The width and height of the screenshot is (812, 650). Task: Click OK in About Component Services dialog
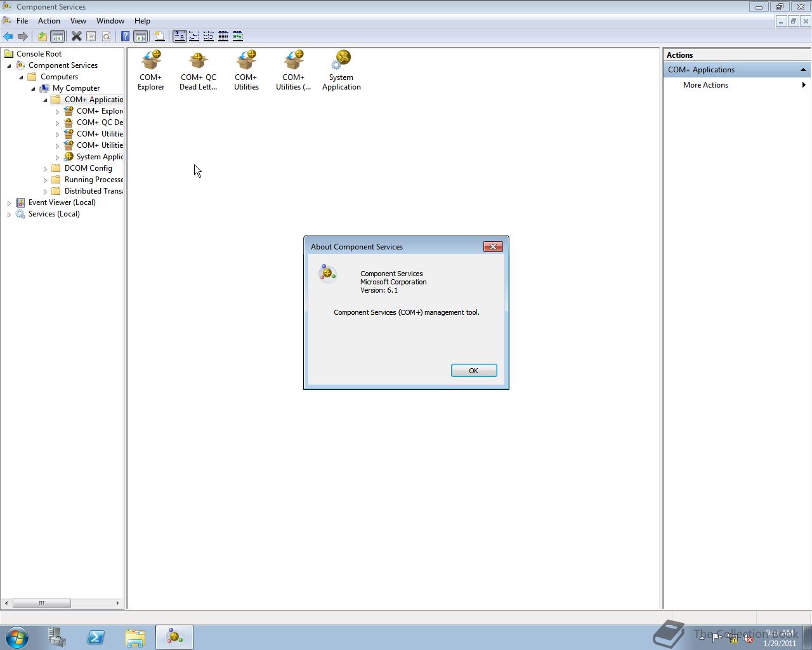pyautogui.click(x=474, y=371)
